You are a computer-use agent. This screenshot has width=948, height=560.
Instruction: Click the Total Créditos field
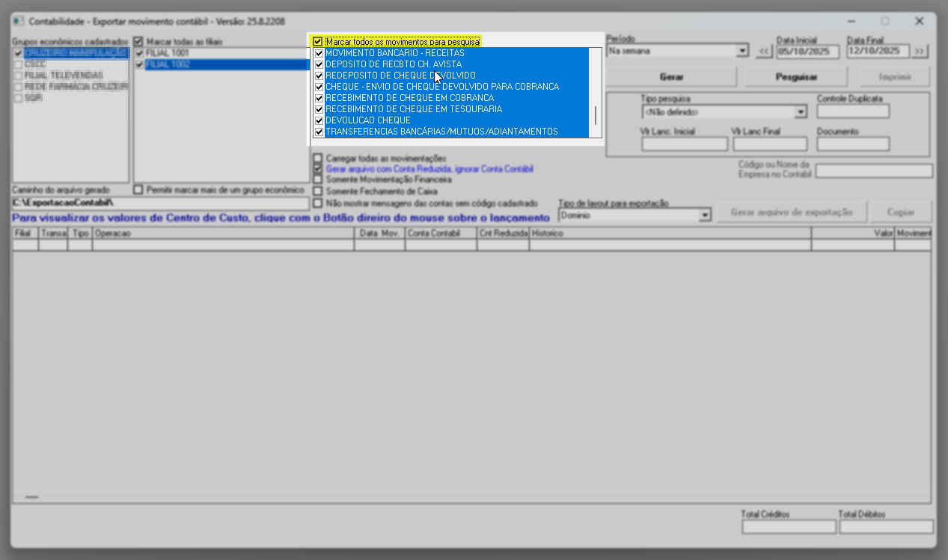pos(789,526)
